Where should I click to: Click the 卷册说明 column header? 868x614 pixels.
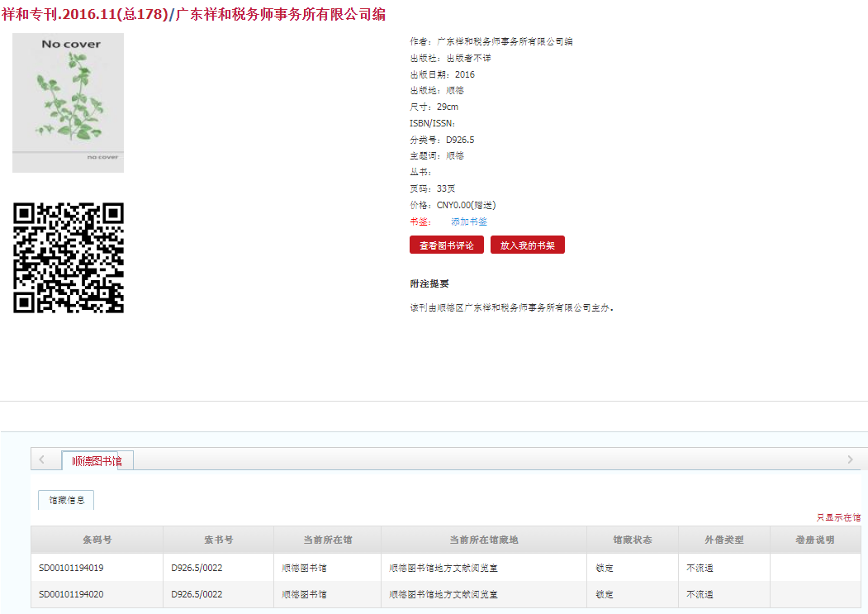[815, 540]
